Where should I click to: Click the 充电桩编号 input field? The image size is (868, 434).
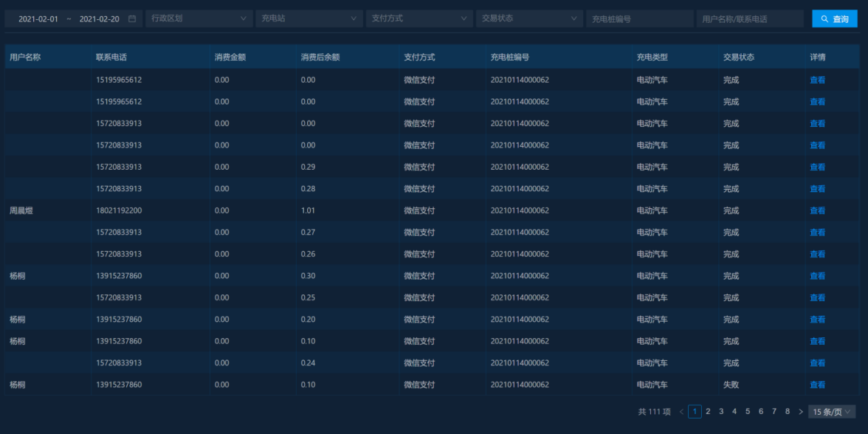tap(639, 19)
